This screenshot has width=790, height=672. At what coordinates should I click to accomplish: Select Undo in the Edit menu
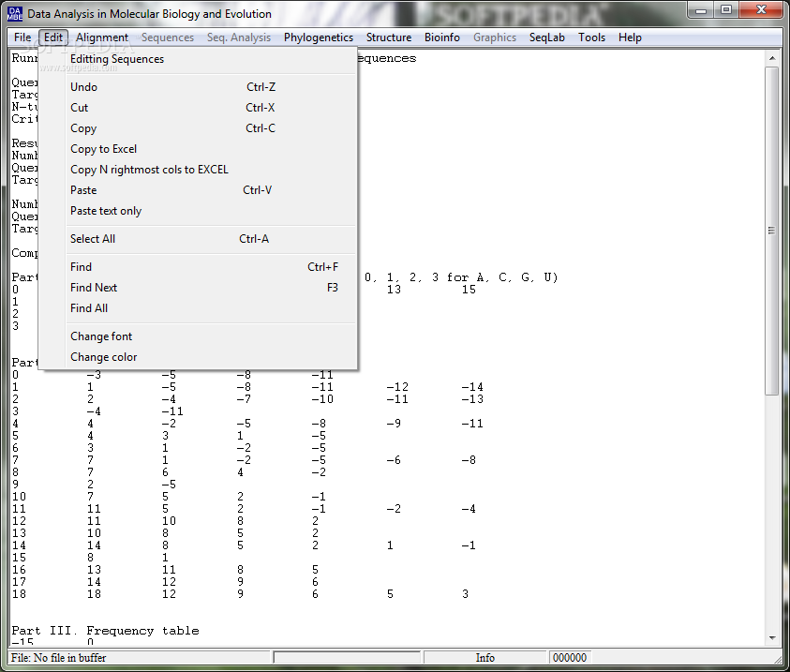pos(198,86)
